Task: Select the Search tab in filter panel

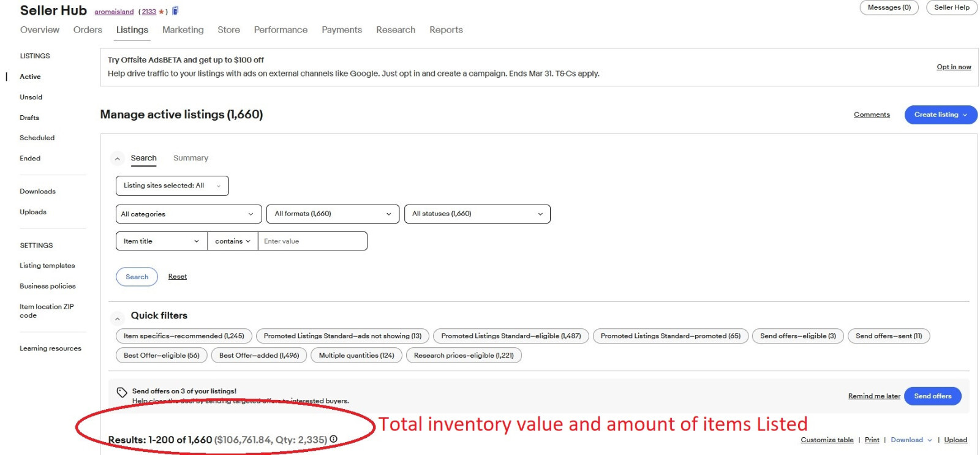Action: click(144, 158)
